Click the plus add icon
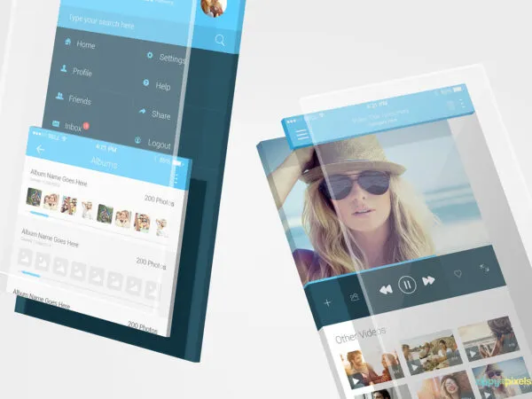The image size is (532, 399). point(327,302)
